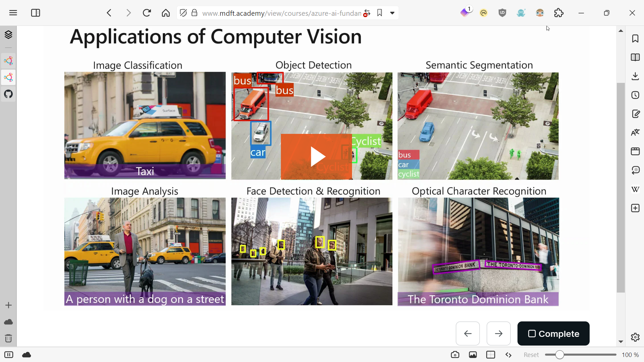
Task: Open the bookmark dropdown arrow in the address bar
Action: 393,13
